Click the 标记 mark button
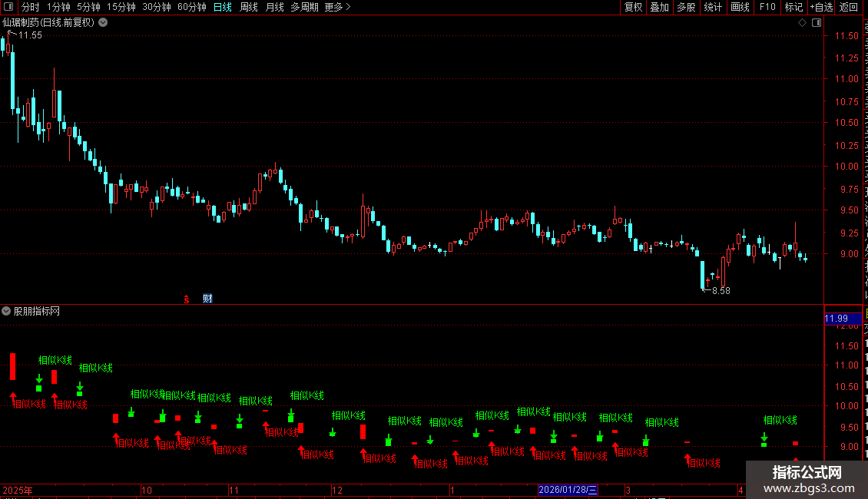 tap(793, 7)
